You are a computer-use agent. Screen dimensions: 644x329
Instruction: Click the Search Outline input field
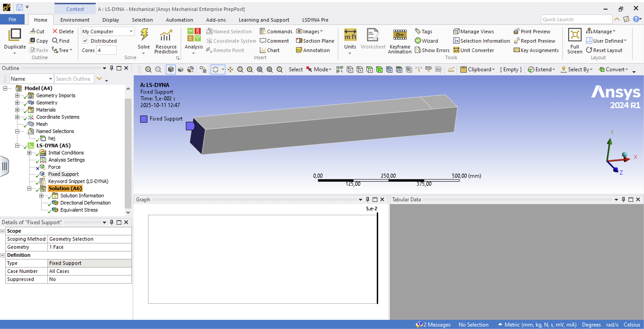[74, 79]
